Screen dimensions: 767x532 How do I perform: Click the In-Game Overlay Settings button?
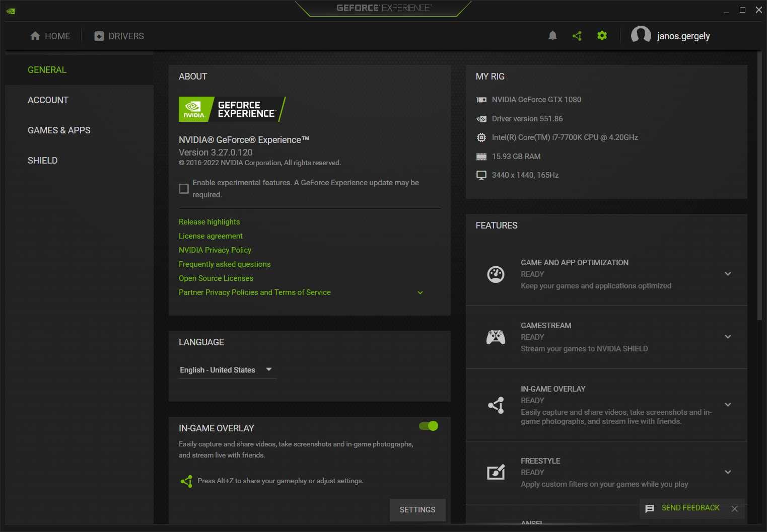[417, 510]
